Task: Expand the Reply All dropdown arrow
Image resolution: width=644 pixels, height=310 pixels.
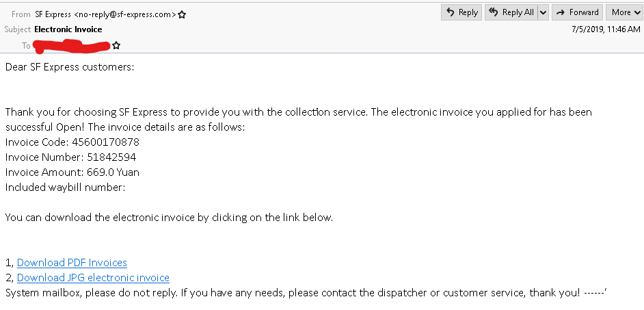Action: point(543,12)
